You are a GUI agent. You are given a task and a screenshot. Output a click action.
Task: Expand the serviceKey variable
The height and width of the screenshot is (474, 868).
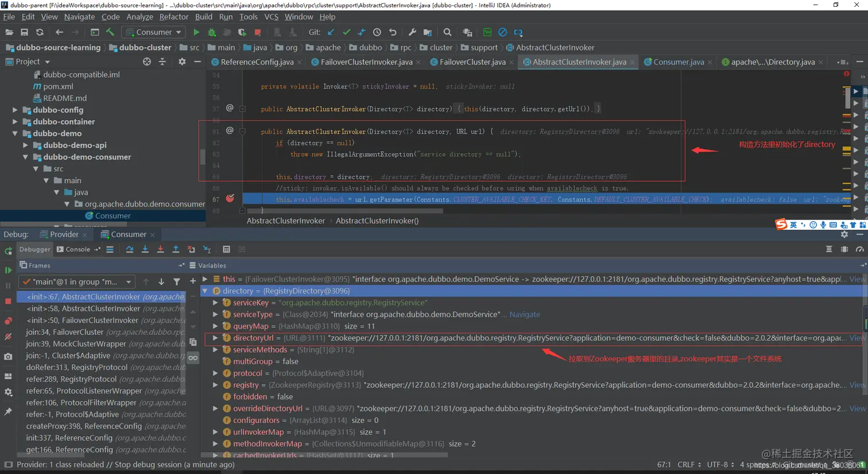pyautogui.click(x=215, y=303)
